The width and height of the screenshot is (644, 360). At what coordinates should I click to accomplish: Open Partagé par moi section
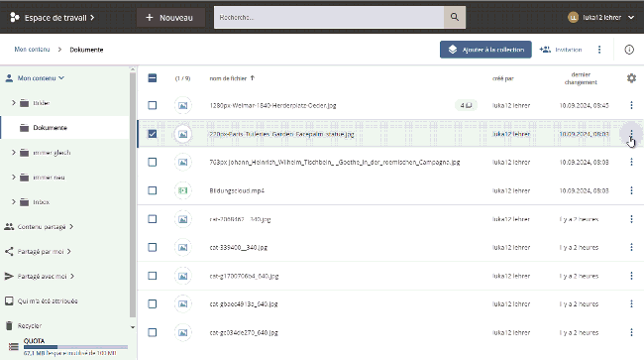tap(41, 252)
